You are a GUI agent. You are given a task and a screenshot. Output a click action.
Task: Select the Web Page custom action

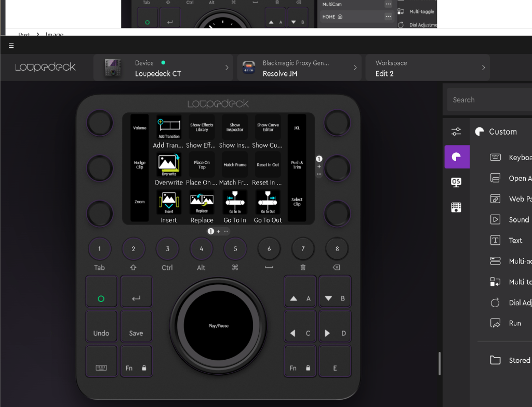510,199
